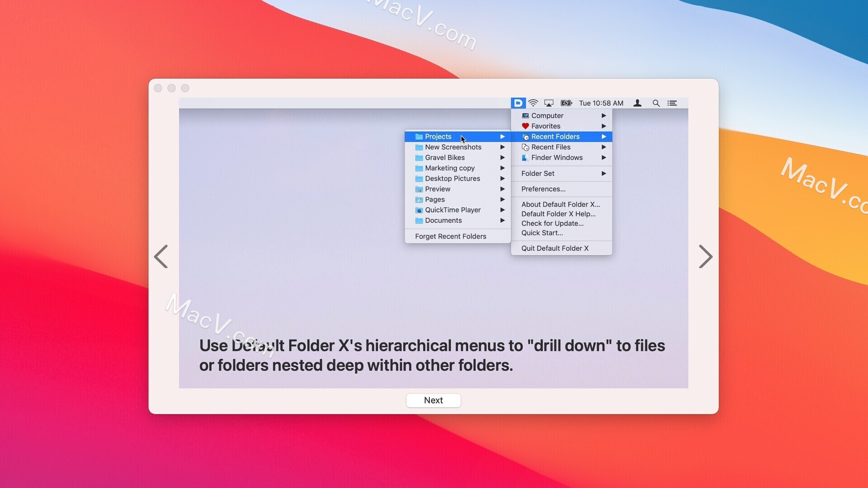Click the Default Folder X menu bar icon
The image size is (868, 488).
518,103
